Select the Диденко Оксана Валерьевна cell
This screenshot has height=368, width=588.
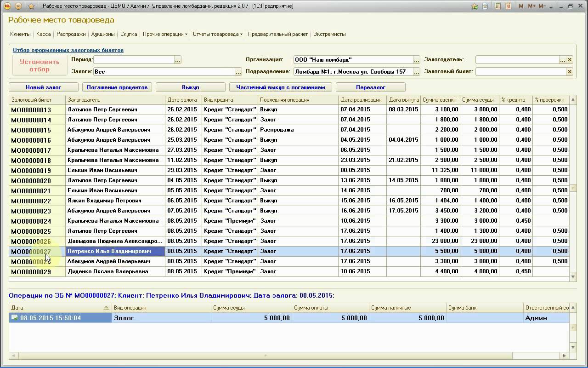115,271
